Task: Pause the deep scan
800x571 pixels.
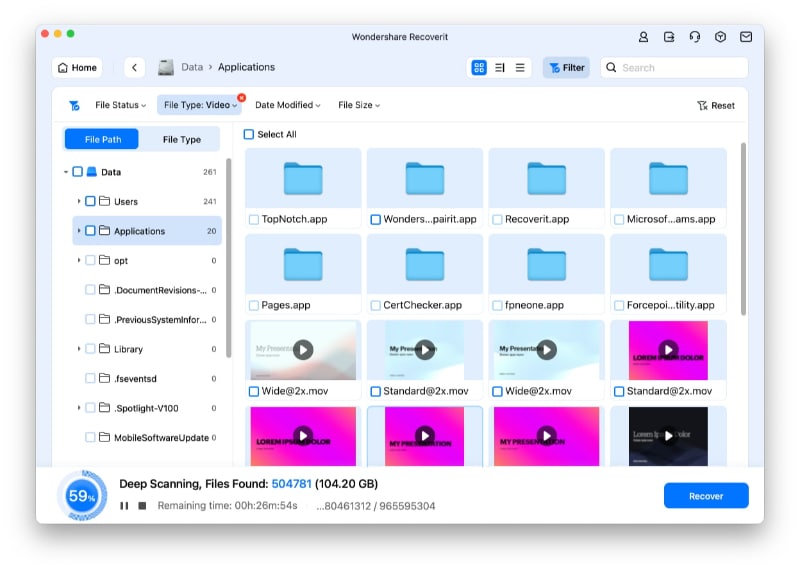Action: pos(124,506)
